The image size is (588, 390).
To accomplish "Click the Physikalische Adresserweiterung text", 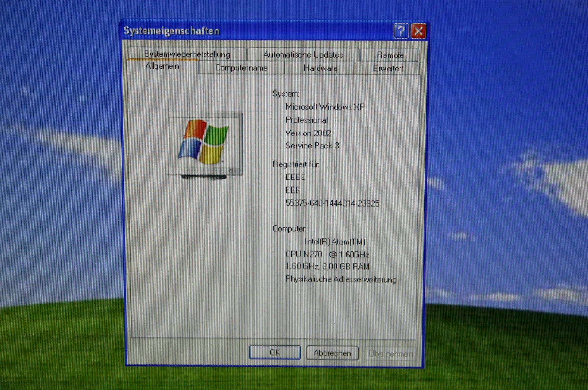I will [341, 279].
